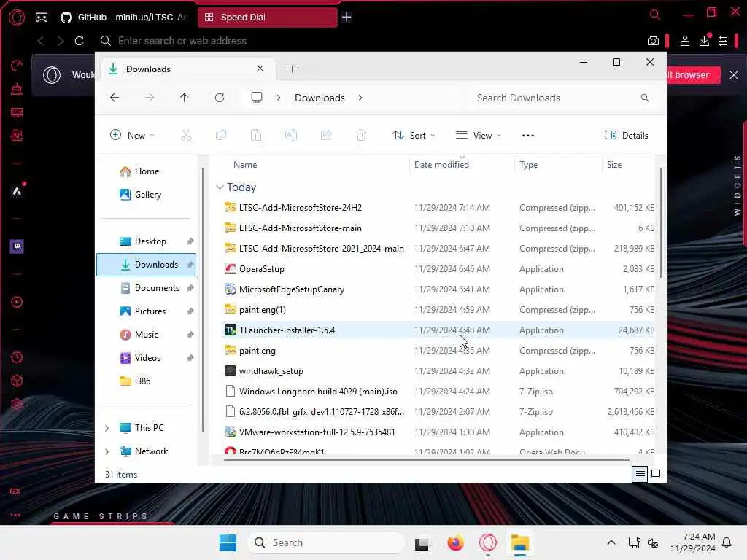Open Desktop in navigation pane
This screenshot has width=747, height=560.
coord(146,241)
